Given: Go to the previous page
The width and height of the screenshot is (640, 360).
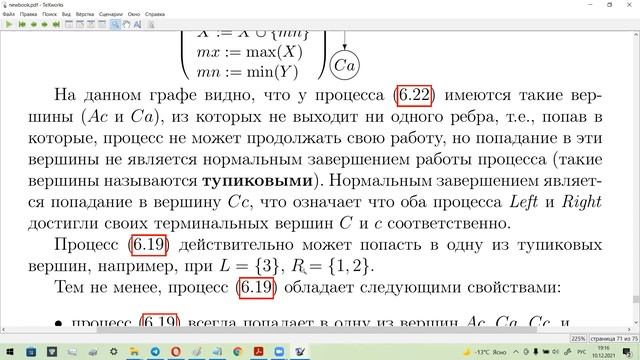Looking at the screenshot, I should [x=33, y=24].
